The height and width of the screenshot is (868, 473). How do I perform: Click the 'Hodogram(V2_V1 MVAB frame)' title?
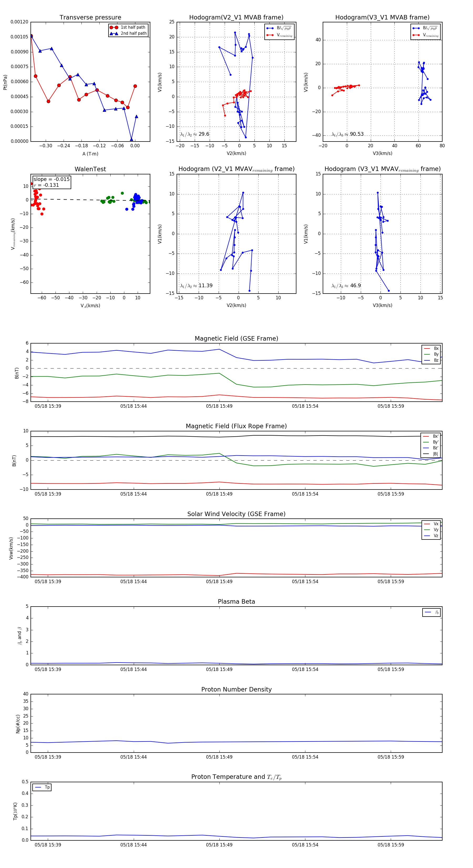click(x=236, y=17)
